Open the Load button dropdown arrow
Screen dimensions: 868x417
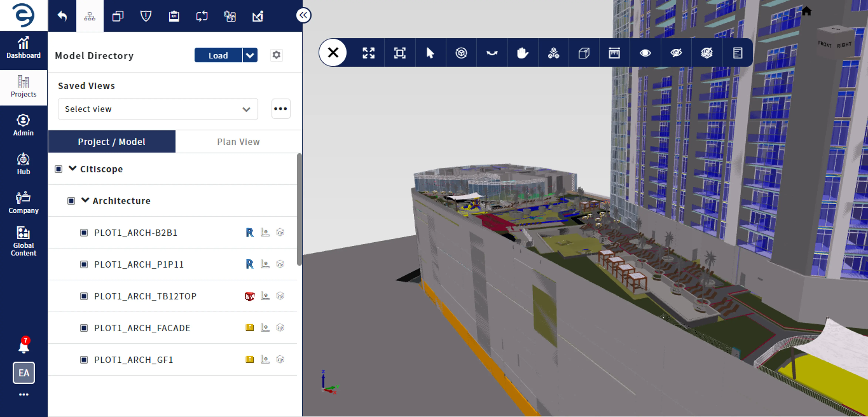(x=250, y=55)
